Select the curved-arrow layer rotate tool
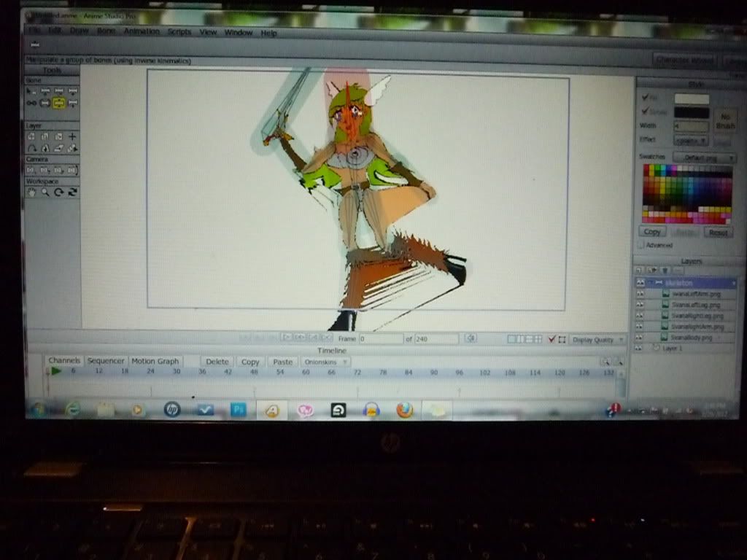This screenshot has height=560, width=747. pyautogui.click(x=31, y=148)
